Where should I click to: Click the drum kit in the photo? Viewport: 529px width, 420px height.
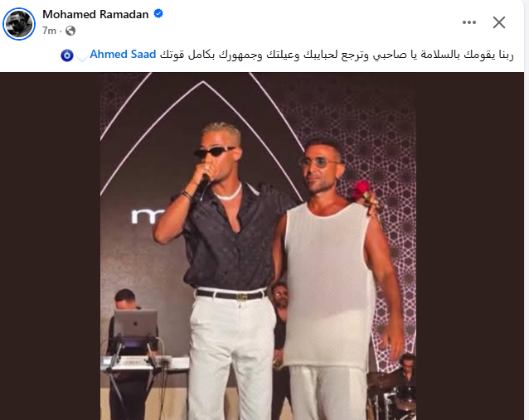[391, 396]
